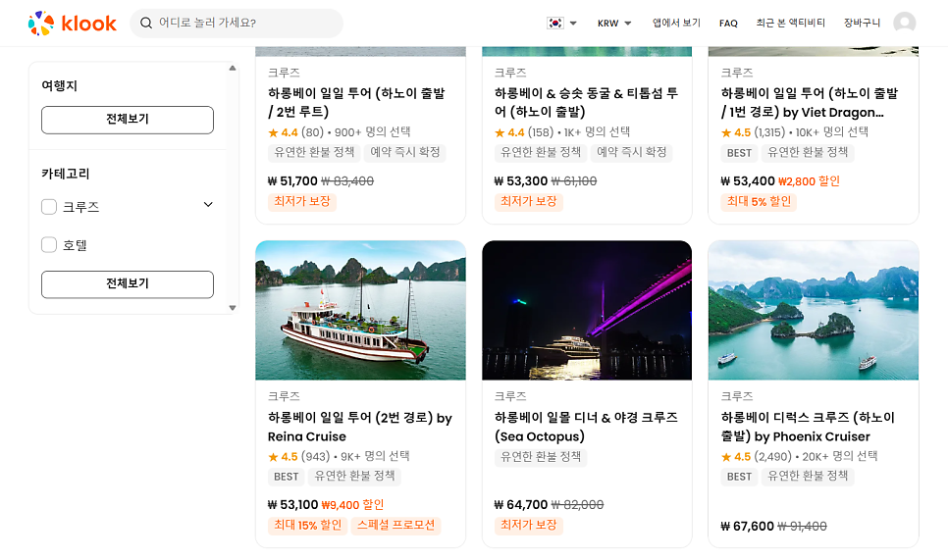This screenshot has height=560, width=948.
Task: Click the Reina Cruise boat photo
Action: coord(360,311)
